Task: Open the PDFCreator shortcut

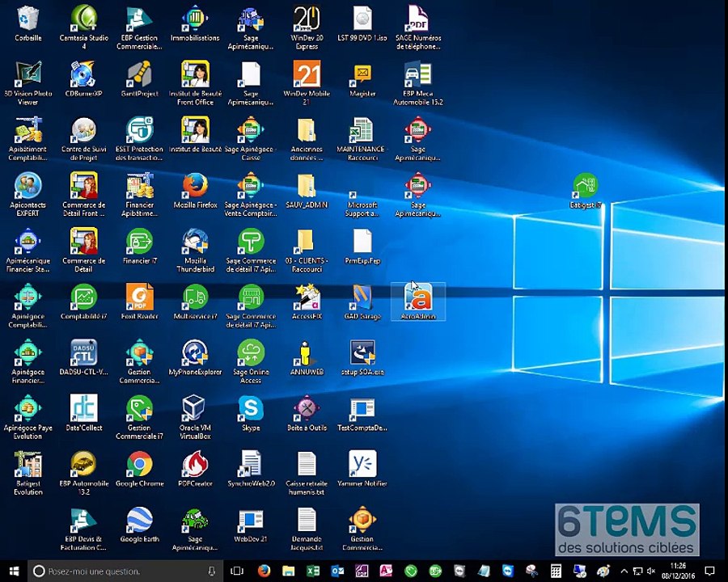Action: coord(195,469)
